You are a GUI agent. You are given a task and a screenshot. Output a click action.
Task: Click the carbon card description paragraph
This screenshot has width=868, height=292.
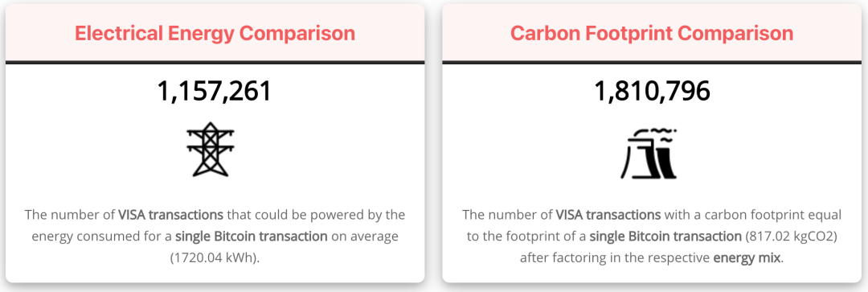(x=652, y=236)
